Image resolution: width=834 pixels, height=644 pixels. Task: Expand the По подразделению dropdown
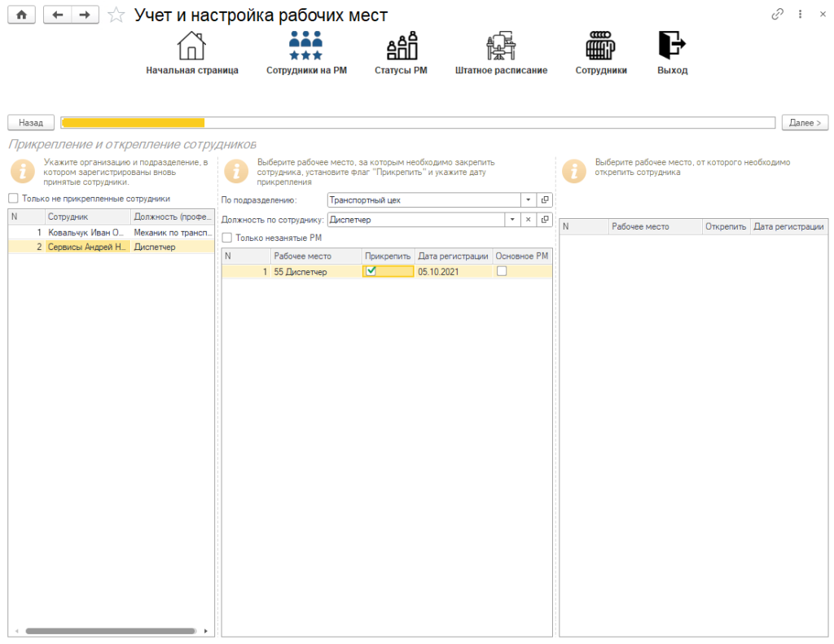point(528,199)
